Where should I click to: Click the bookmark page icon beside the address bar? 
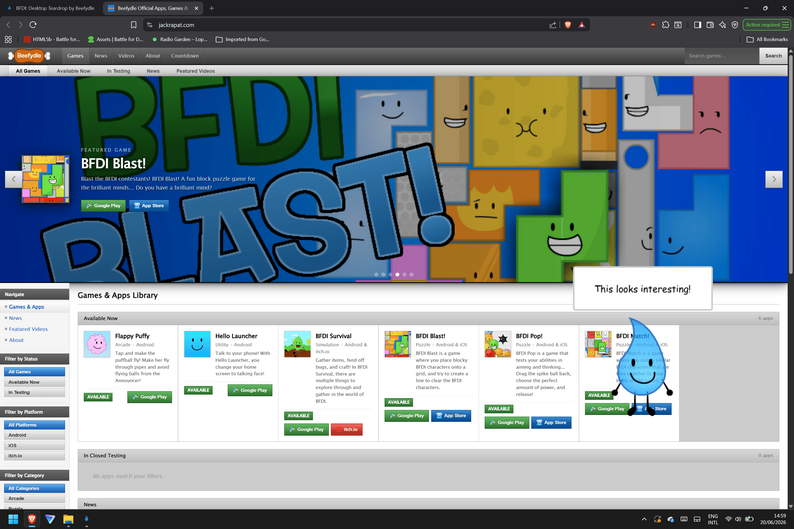(134, 25)
